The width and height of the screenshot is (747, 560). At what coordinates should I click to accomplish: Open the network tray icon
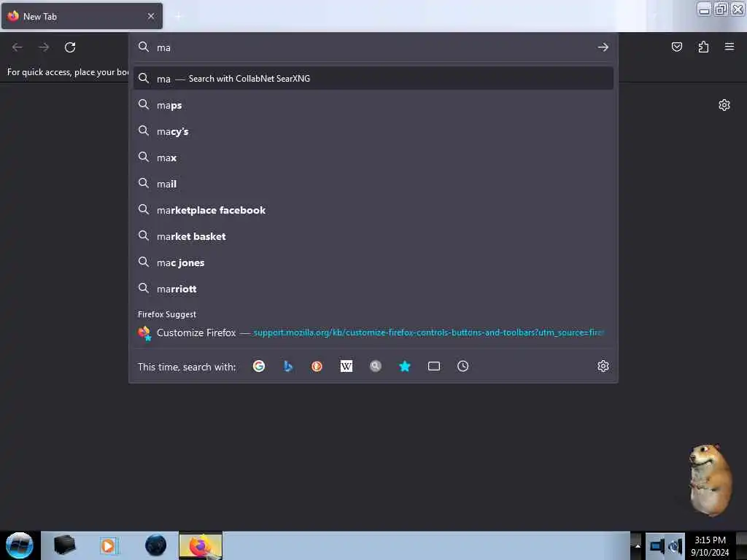pos(657,545)
